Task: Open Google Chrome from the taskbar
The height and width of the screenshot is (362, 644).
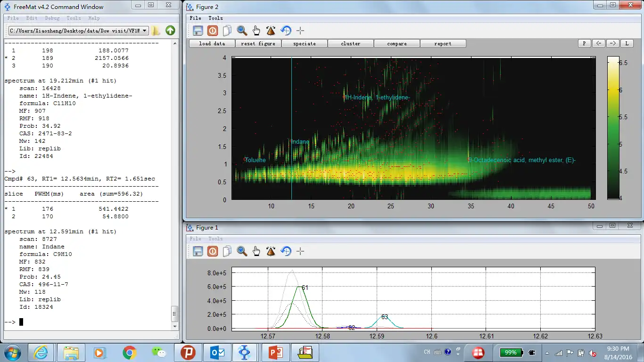Action: point(130,353)
